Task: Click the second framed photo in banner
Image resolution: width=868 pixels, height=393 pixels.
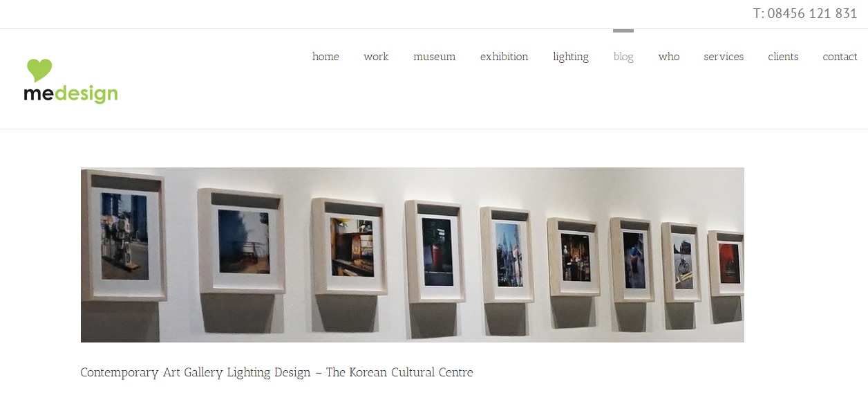Action: [242, 241]
